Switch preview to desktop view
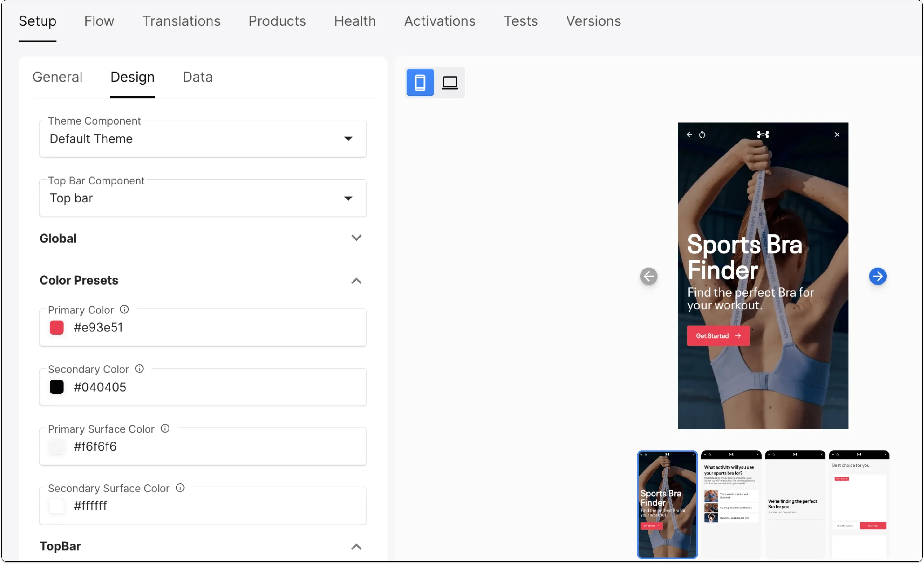Screen dimensions: 924x564 coord(450,82)
